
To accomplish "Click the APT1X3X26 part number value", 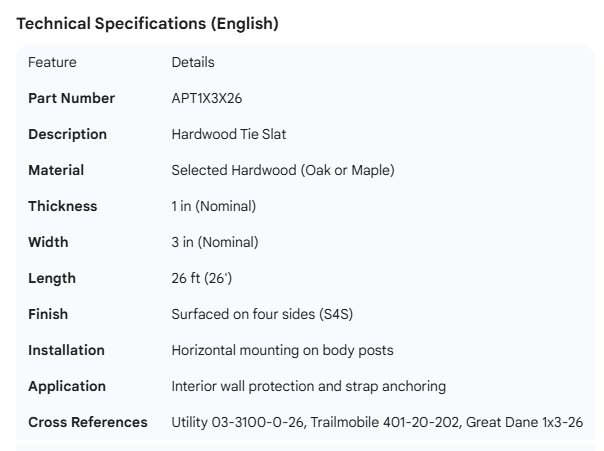I will point(206,98).
